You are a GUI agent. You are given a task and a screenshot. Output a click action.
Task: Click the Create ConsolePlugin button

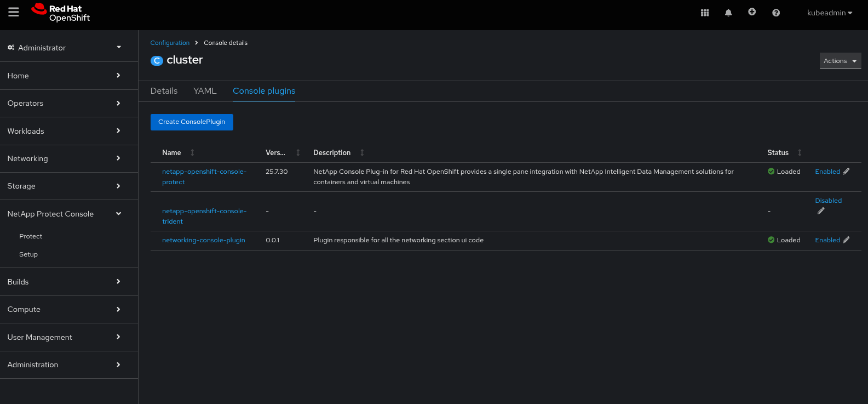(x=192, y=122)
